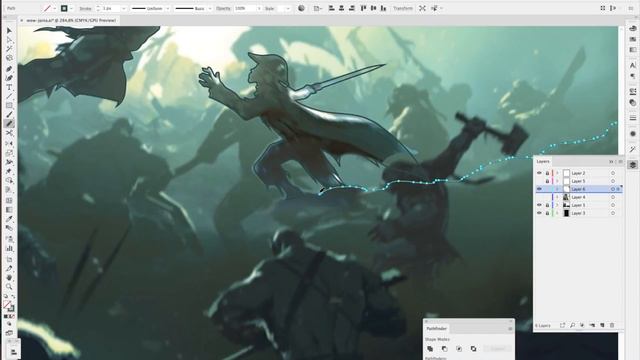Select the Paintbrush tool
The image size is (640, 360).
(x=9, y=114)
